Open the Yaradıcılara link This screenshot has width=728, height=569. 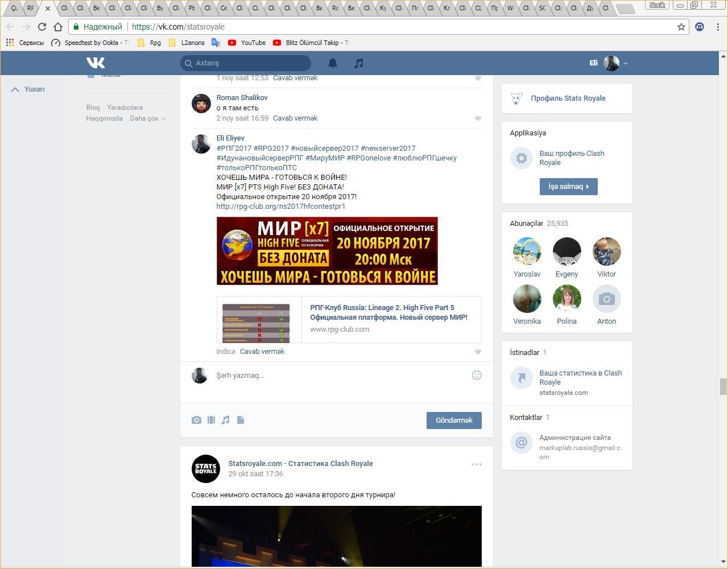tap(125, 108)
